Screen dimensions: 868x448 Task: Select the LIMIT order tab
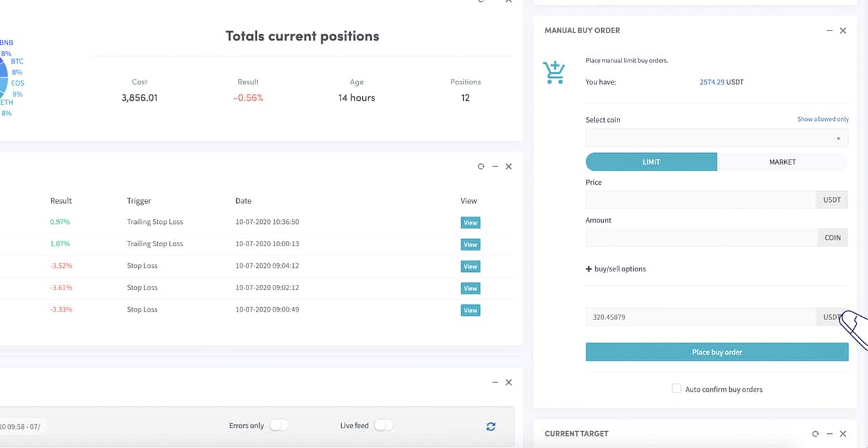[651, 162]
